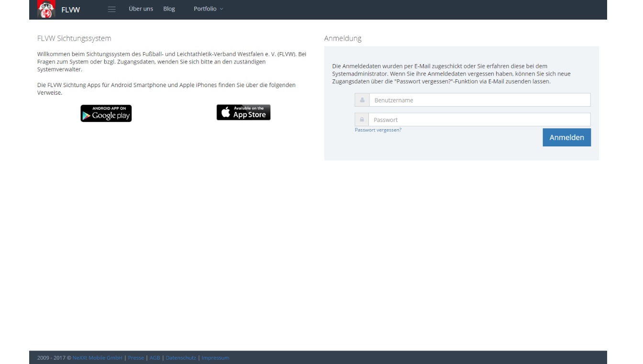Screen dimensions: 643x364
Task: Open the AGB footer link
Action: [155, 358]
